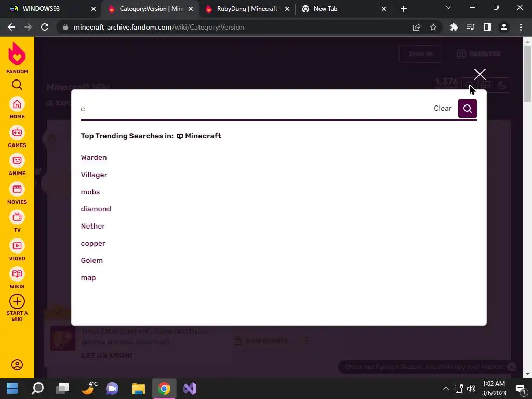Open the Chrome extensions puzzle icon
This screenshot has height=399, width=532.
(x=454, y=27)
